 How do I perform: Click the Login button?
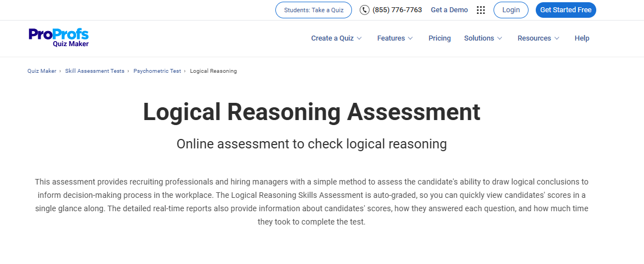(x=511, y=10)
